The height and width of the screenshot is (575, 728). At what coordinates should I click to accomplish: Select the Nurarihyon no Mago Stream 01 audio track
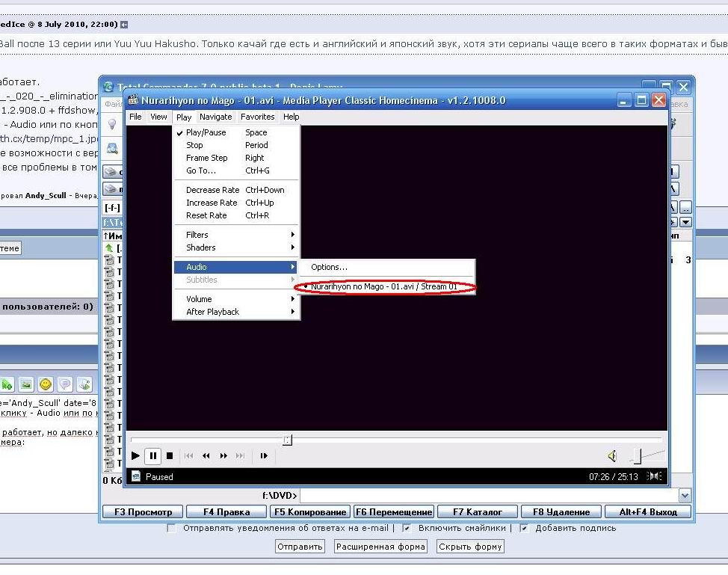[384, 286]
